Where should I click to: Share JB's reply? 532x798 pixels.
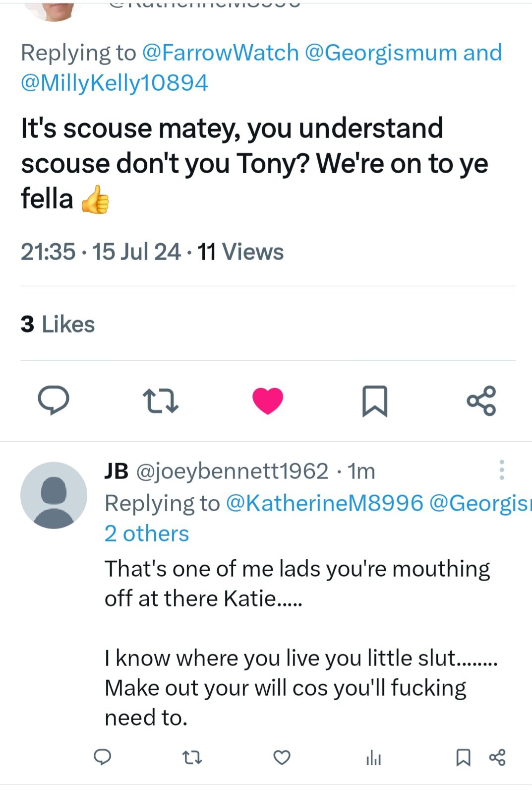497,758
